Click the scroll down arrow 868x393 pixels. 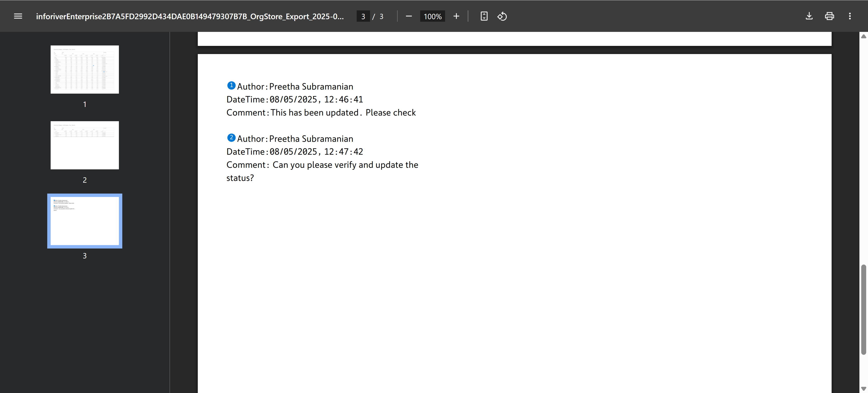(863, 389)
